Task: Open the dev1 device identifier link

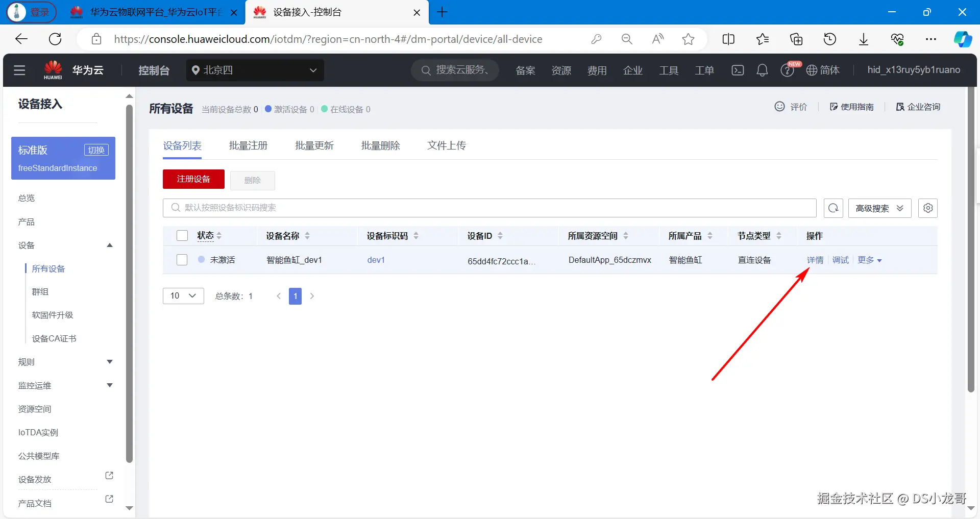Action: [376, 260]
